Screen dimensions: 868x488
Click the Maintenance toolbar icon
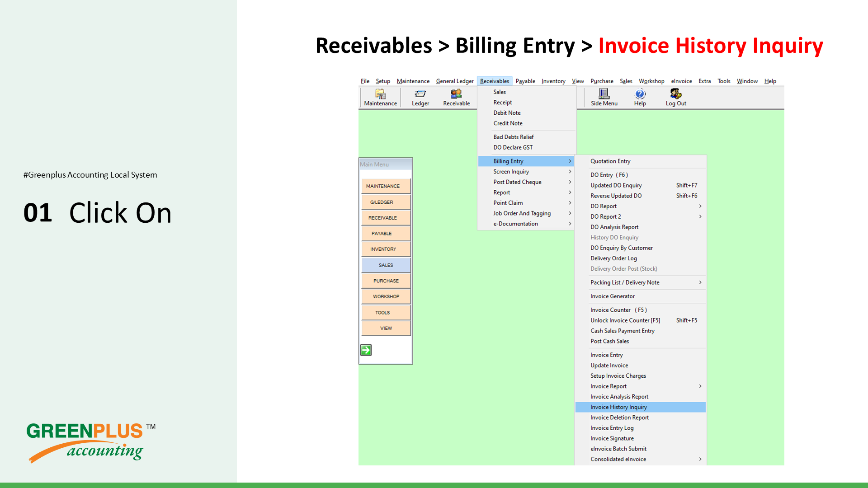tap(380, 98)
